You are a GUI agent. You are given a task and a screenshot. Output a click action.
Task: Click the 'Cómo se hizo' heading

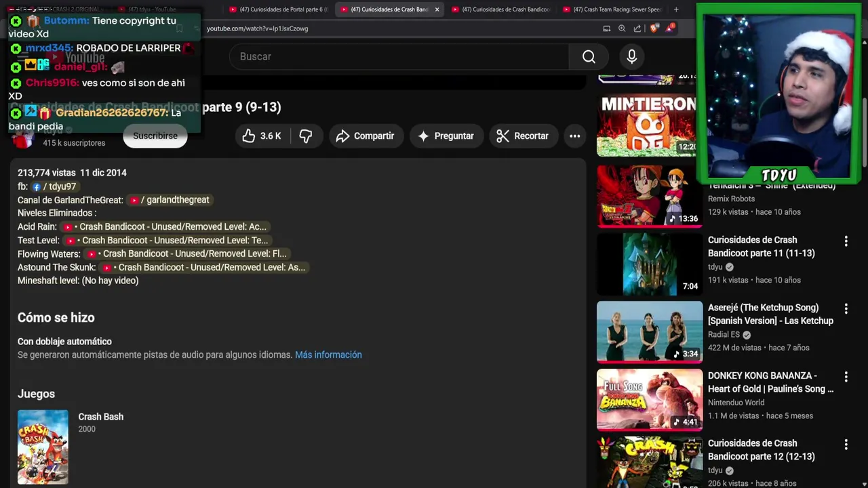[x=56, y=318]
